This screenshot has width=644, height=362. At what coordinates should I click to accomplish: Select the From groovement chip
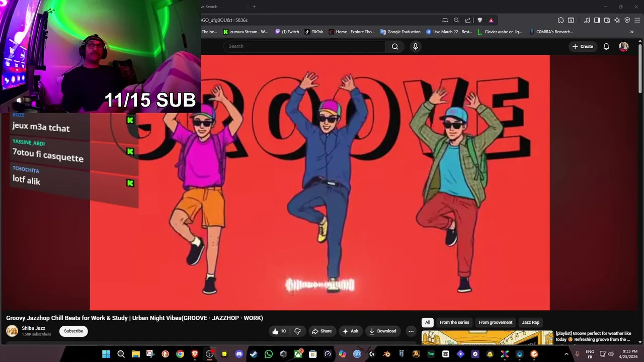[x=496, y=322]
